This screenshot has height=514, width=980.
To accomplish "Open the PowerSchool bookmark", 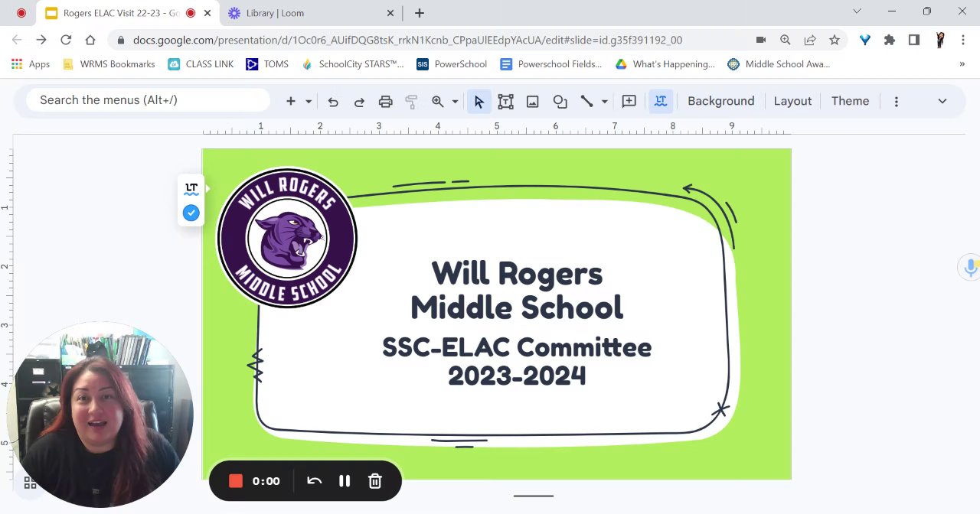I will pyautogui.click(x=452, y=64).
